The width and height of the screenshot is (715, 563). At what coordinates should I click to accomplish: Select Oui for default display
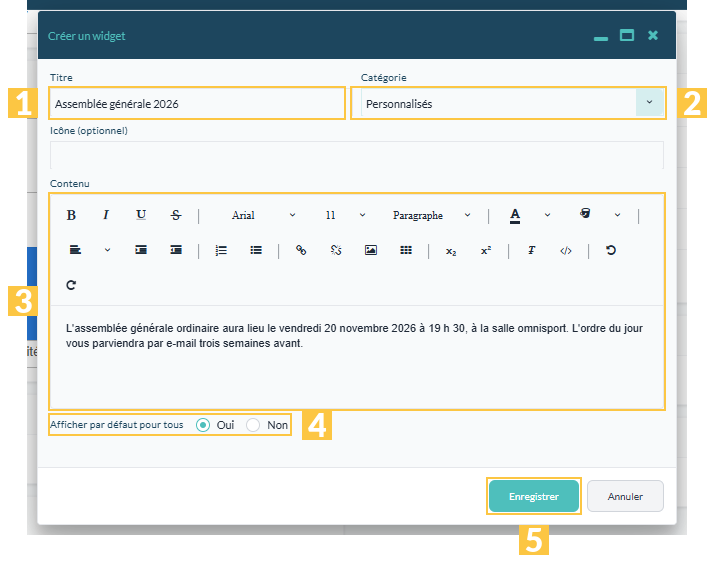click(203, 425)
